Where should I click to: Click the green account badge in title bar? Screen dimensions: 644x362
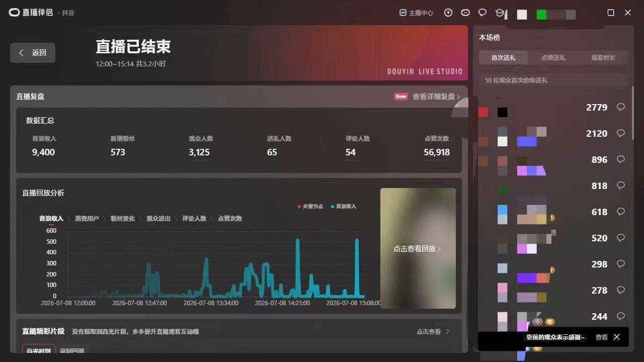[541, 15]
